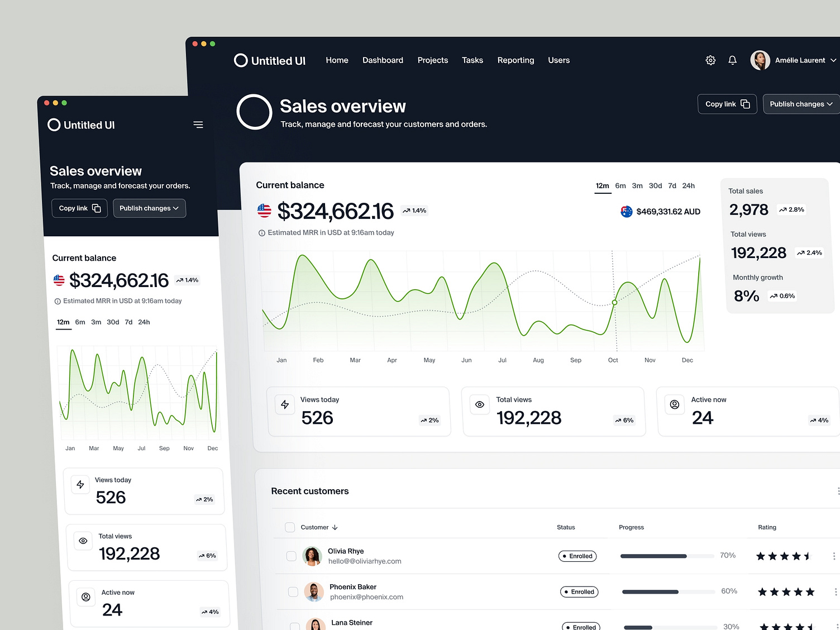Click the lightning icon on Views today card
Image resolution: width=840 pixels, height=630 pixels.
coord(284,404)
